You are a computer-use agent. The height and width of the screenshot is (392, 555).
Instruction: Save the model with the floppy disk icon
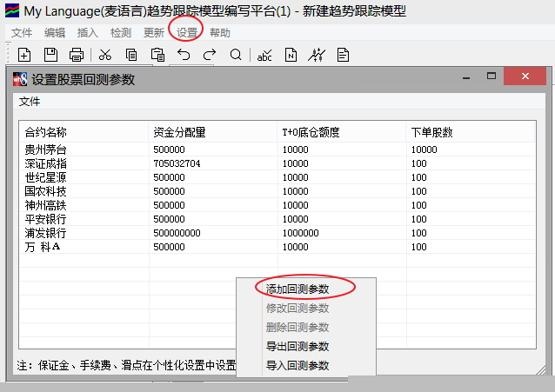[x=50, y=56]
